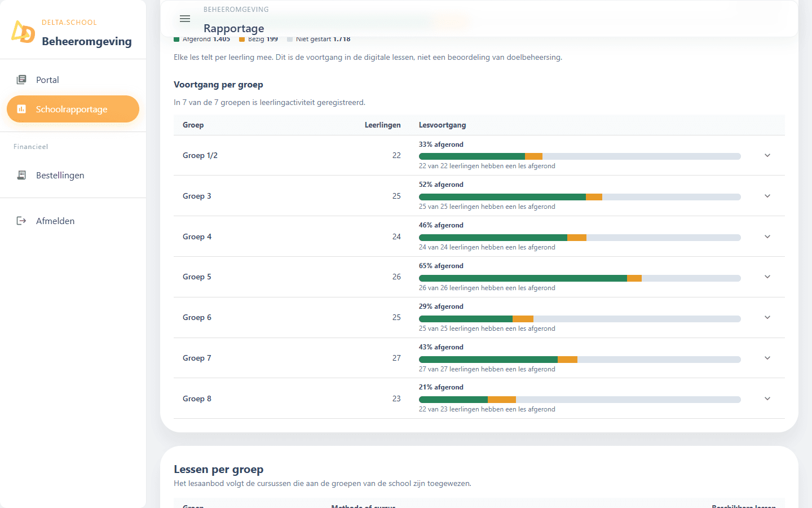Click the Lesvoortgang column header

(x=443, y=125)
